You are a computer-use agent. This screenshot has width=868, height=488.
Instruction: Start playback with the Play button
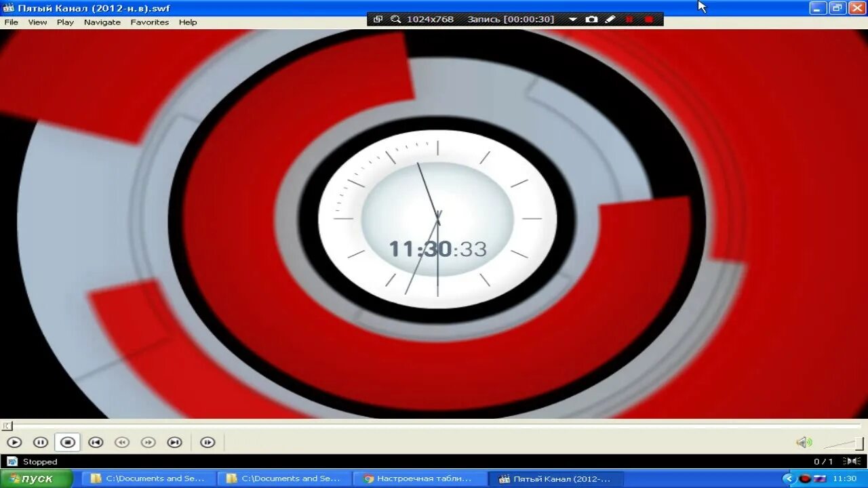14,443
